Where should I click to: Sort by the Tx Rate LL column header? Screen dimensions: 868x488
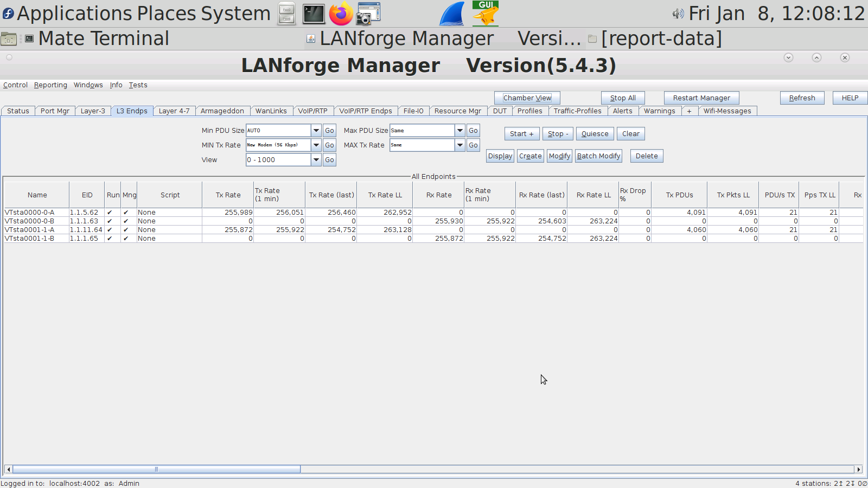pyautogui.click(x=385, y=195)
